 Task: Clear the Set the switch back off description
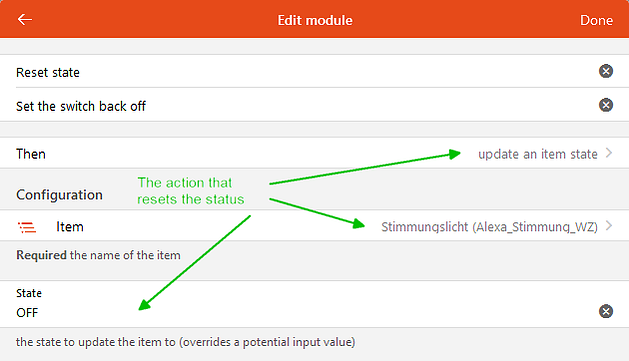pyautogui.click(x=606, y=105)
